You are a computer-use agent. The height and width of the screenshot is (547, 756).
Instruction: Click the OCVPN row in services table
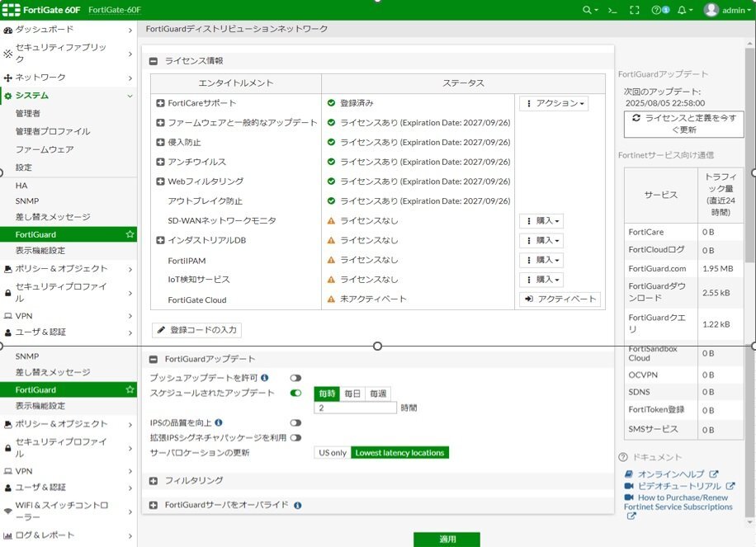coord(683,375)
